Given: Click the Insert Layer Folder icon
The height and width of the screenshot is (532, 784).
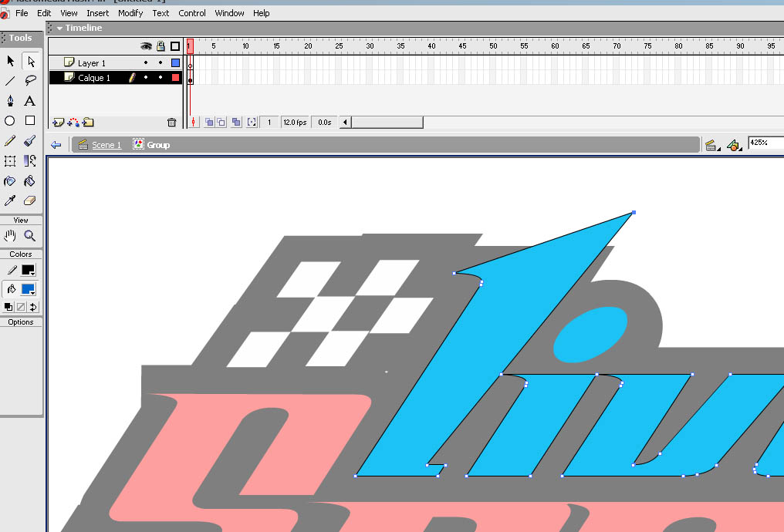Looking at the screenshot, I should click(89, 123).
